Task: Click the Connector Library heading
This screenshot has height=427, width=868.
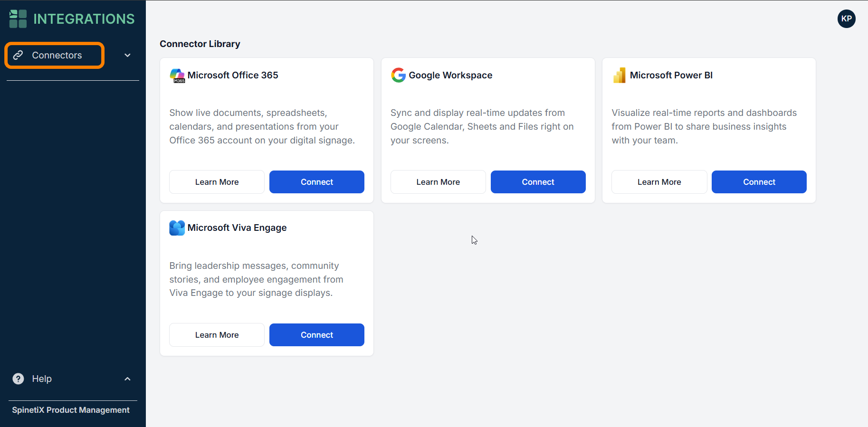Action: (x=200, y=44)
